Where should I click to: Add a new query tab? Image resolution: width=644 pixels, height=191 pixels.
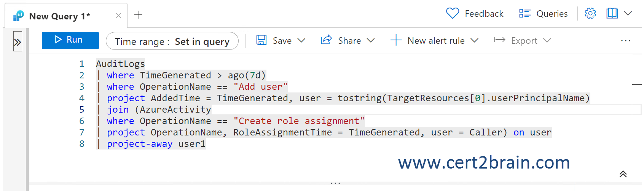click(x=138, y=15)
